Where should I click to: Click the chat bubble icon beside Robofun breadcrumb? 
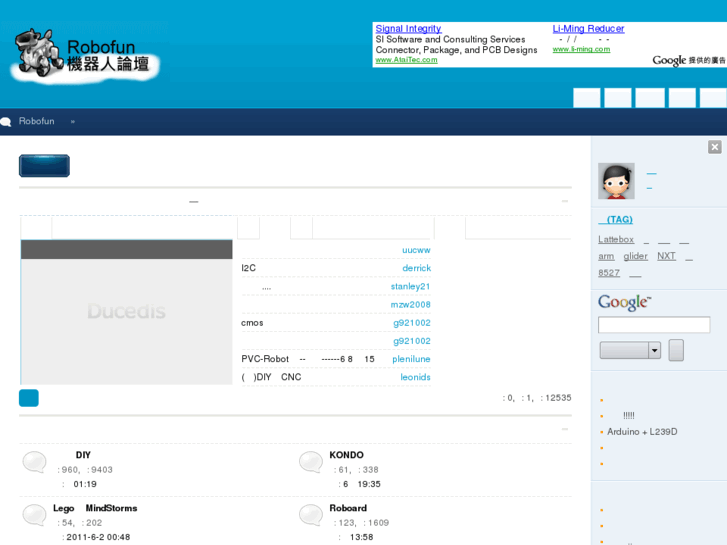click(6, 122)
